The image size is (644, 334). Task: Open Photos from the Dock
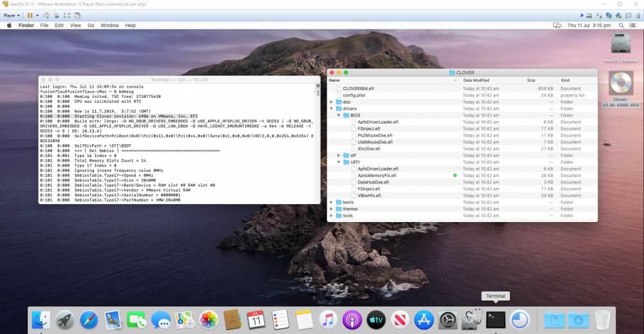(209, 320)
